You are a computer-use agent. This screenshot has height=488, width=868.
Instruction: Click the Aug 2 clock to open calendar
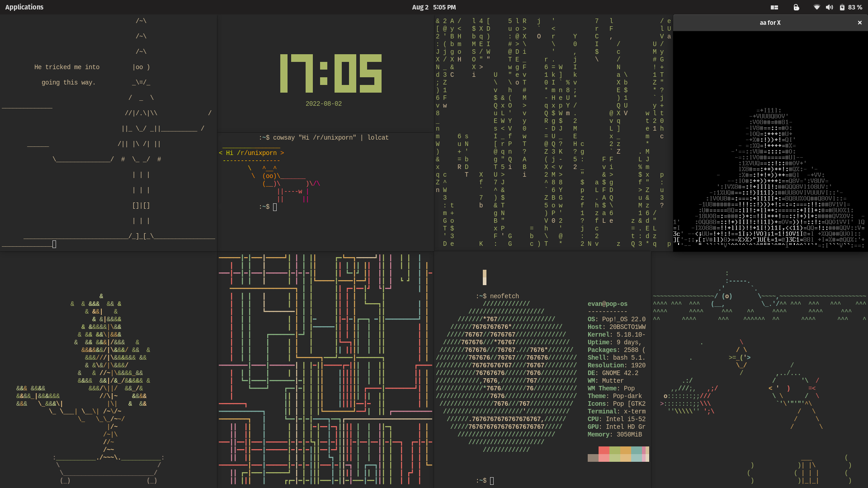click(x=433, y=7)
